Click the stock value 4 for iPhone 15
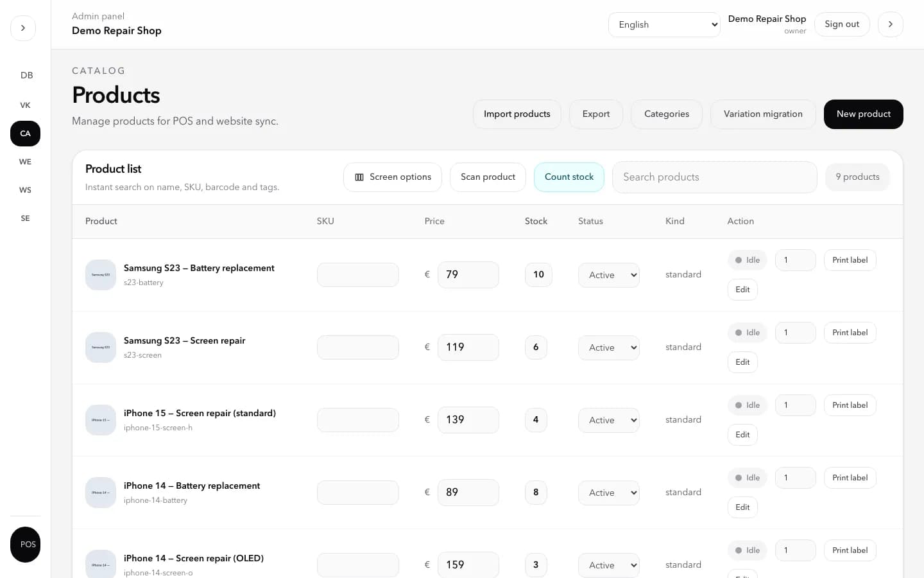Screen dimensions: 924x578 536,420
